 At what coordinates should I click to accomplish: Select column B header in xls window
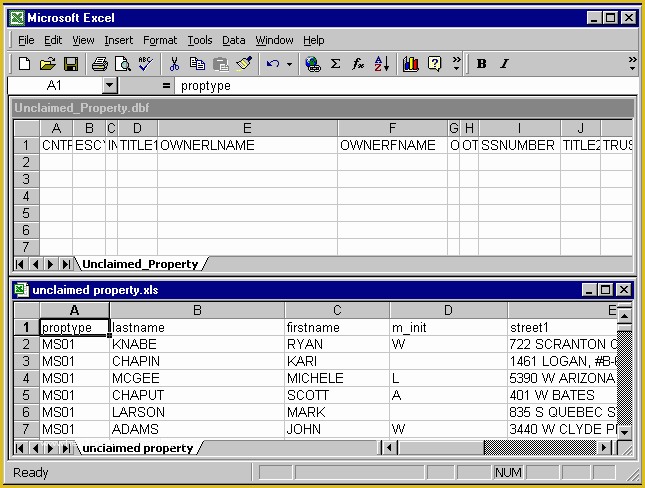(x=197, y=310)
